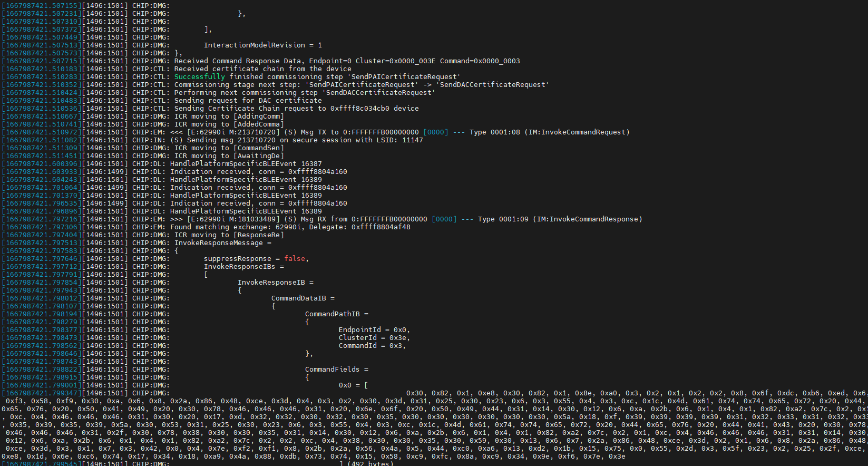Click 'CommandDataIB =' text

point(303,298)
